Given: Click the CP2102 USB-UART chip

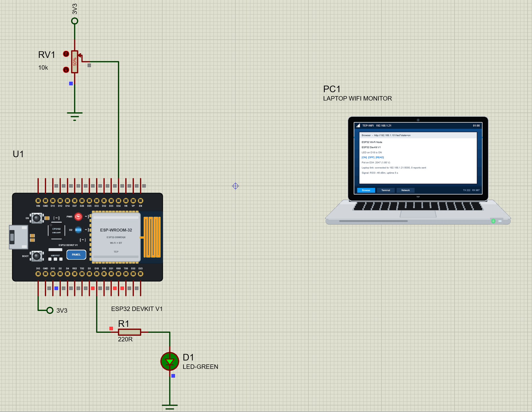Looking at the screenshot, I should tap(56, 231).
